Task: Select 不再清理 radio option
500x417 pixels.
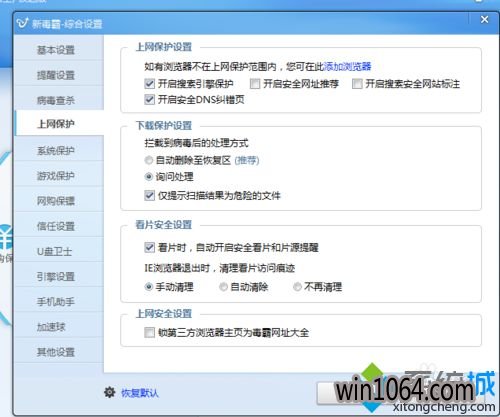Action: (297, 287)
